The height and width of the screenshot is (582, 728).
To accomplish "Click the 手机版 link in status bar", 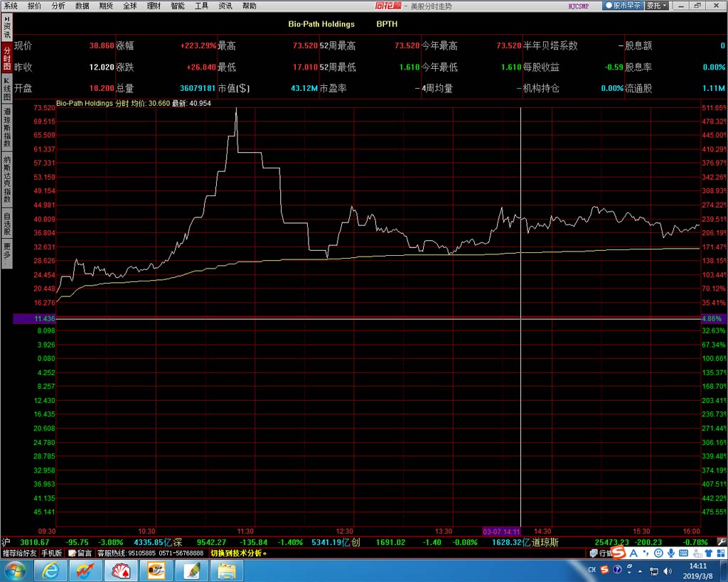I will click(x=51, y=553).
